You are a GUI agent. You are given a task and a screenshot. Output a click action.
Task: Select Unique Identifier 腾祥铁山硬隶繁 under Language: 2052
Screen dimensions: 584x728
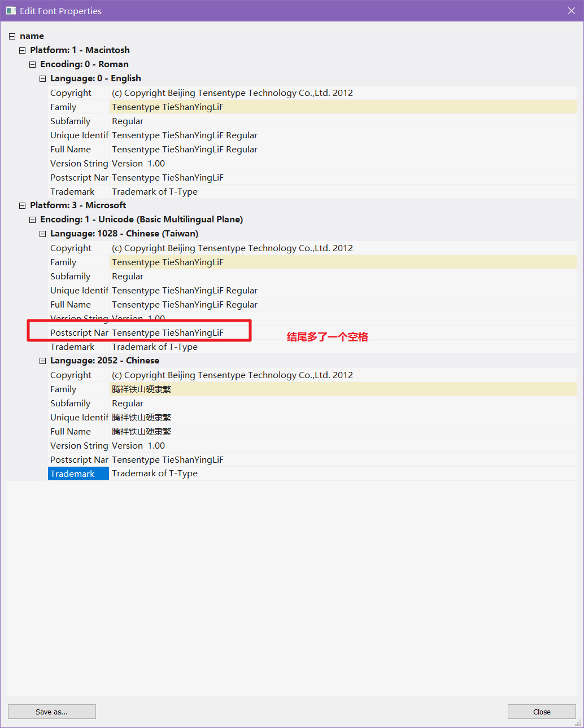[x=343, y=417]
